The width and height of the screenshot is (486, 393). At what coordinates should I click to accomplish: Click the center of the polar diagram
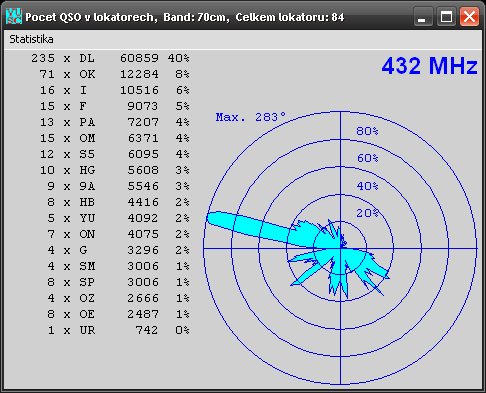340,248
